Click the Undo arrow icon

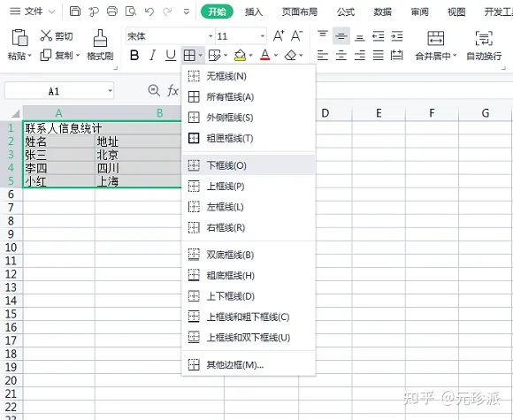tap(149, 11)
